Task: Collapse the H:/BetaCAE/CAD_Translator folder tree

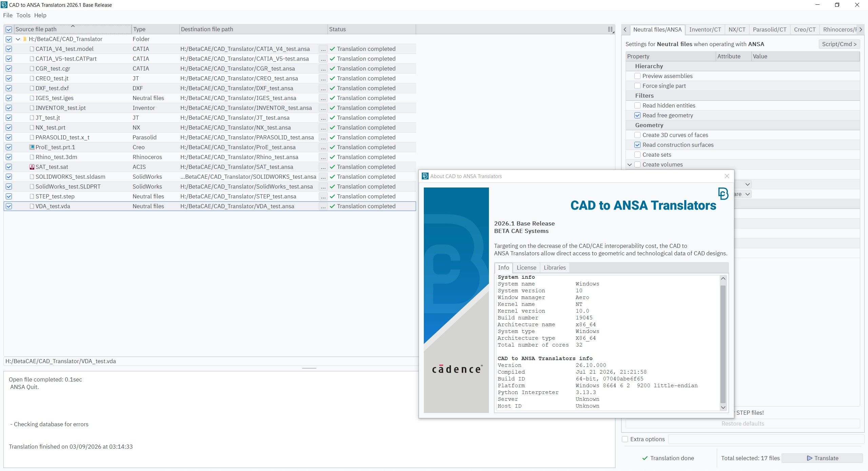Action: pyautogui.click(x=18, y=39)
